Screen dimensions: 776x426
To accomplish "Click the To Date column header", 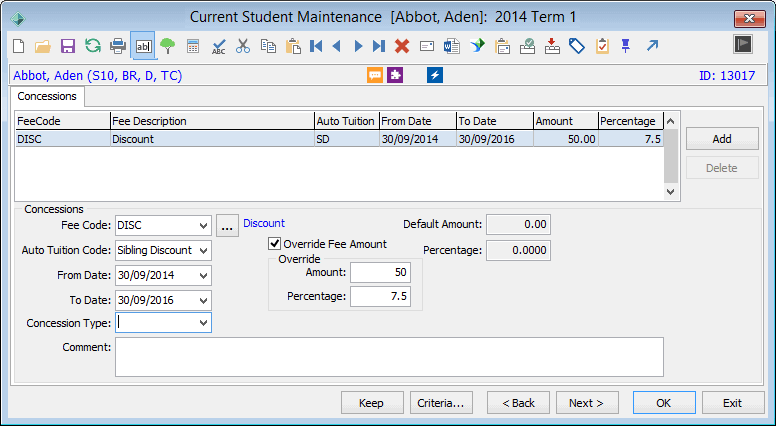I will [x=495, y=121].
